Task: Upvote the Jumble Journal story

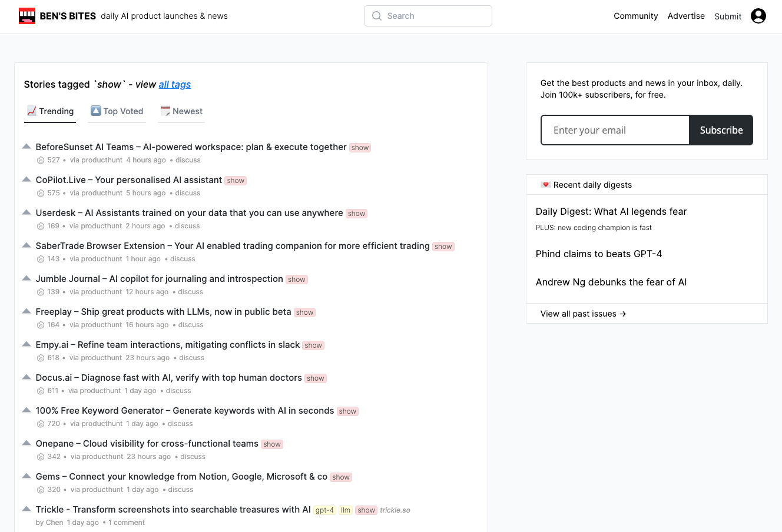Action: (x=26, y=278)
